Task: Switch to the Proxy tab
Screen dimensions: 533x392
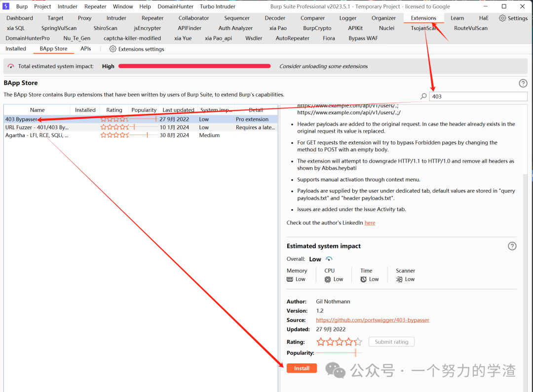Action: coord(85,18)
